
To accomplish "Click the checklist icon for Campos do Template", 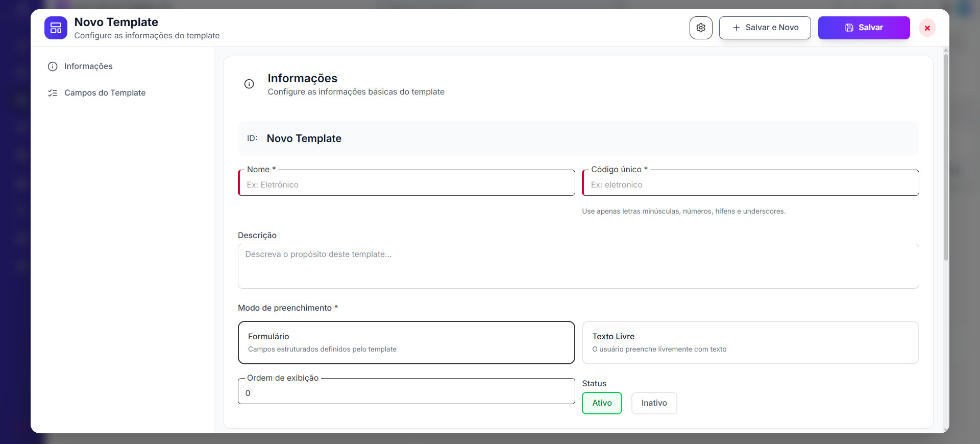I will click(53, 93).
